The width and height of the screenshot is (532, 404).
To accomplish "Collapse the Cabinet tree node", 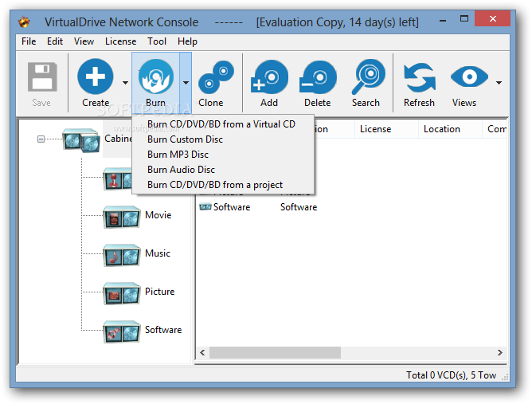I will [x=41, y=139].
